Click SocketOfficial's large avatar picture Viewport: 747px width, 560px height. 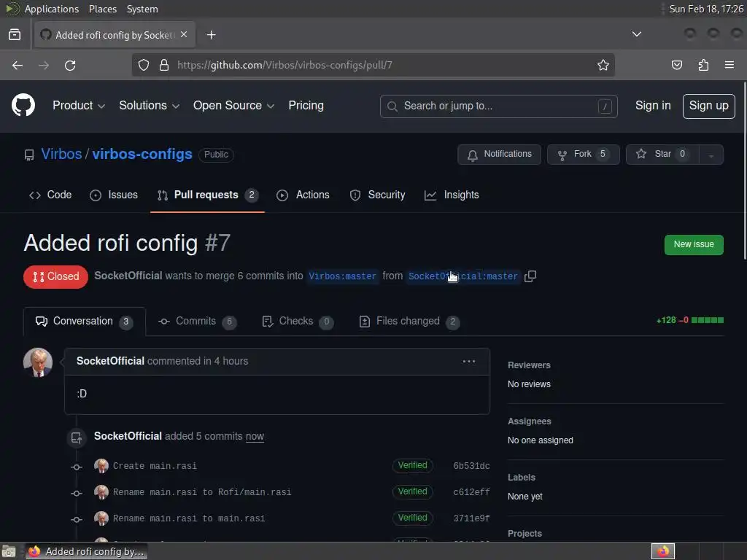click(38, 362)
